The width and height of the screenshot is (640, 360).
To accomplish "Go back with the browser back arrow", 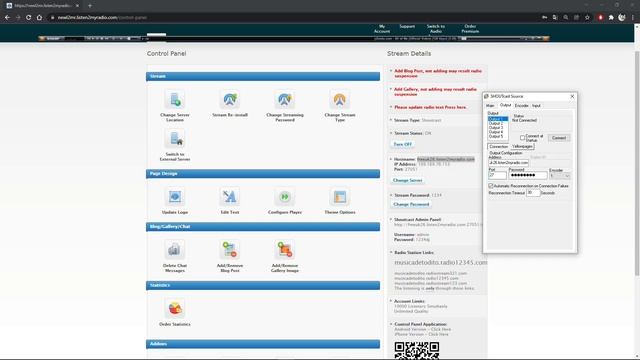I will (7, 18).
